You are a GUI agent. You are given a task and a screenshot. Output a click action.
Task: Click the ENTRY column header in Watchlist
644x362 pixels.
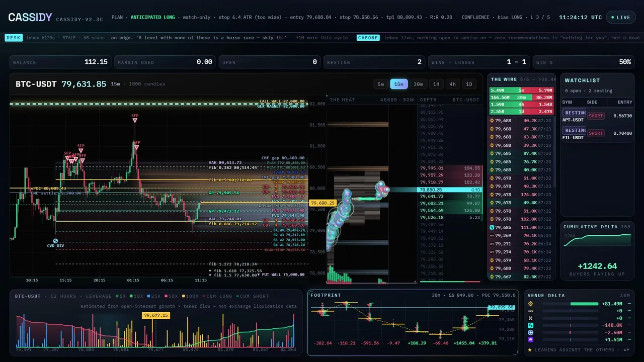[x=624, y=102]
